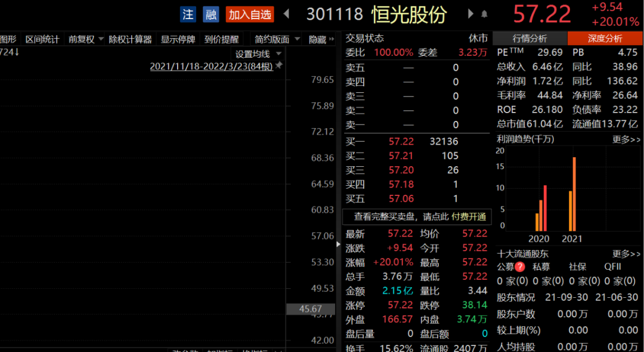This screenshot has height=352, width=644.
Task: Click the QFII holder category
Action: tap(613, 267)
